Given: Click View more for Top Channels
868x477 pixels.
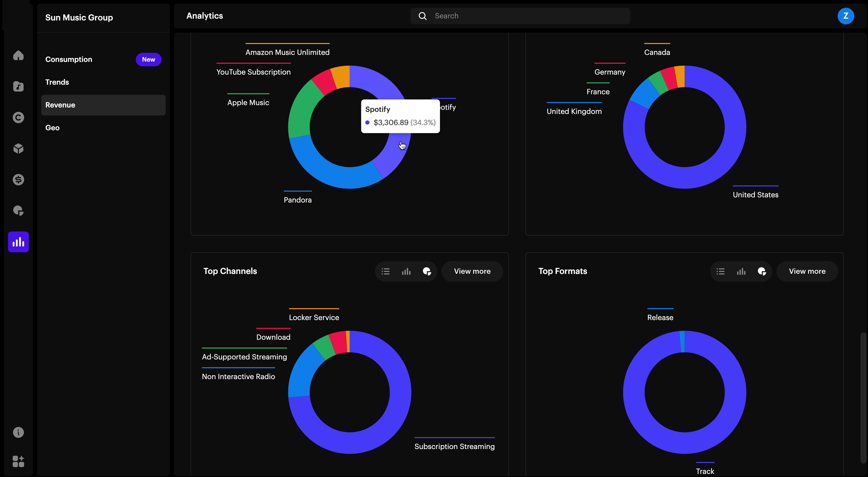Looking at the screenshot, I should click(x=472, y=271).
